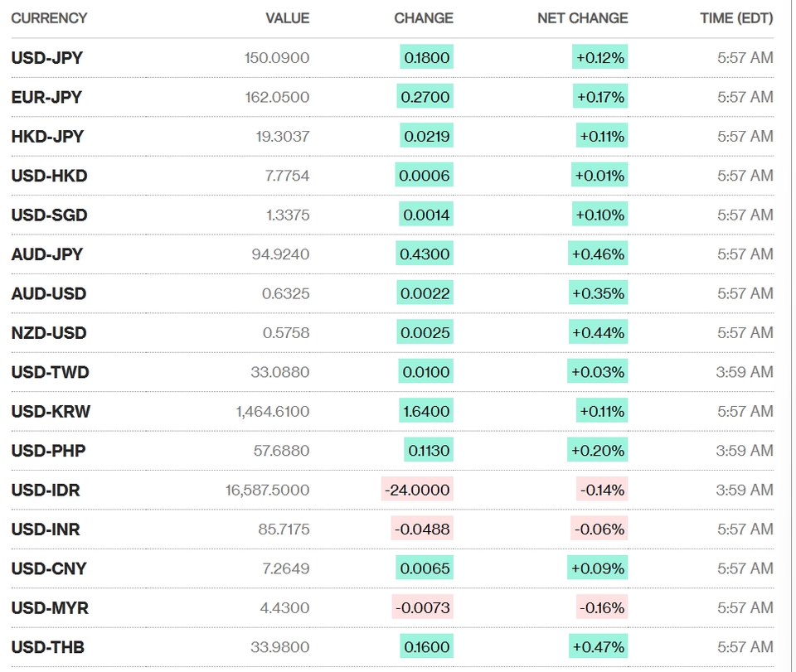Select the USD-MYR currency pair
The height and width of the screenshot is (672, 796).
point(50,608)
